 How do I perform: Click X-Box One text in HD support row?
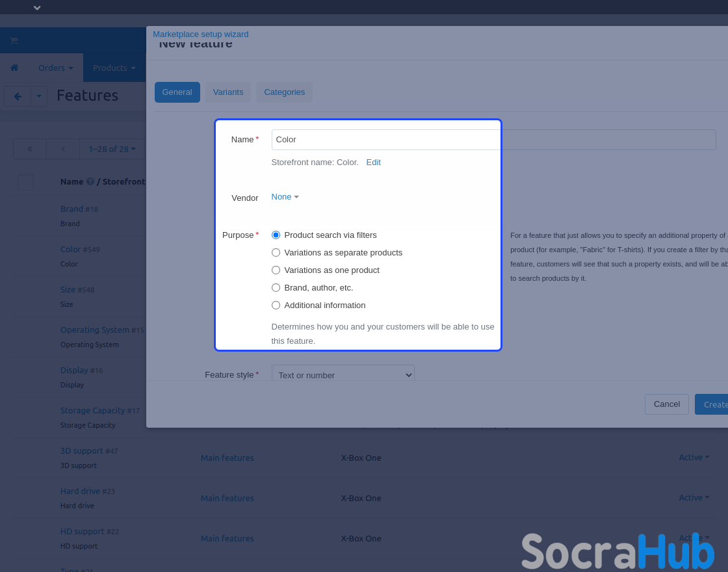(x=361, y=539)
